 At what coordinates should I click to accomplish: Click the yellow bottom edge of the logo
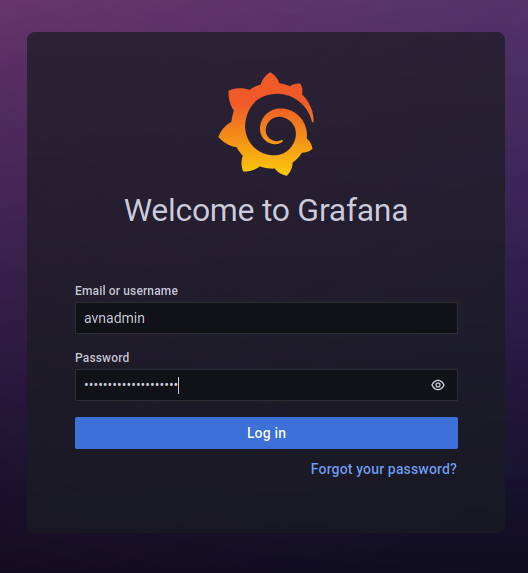(x=267, y=164)
